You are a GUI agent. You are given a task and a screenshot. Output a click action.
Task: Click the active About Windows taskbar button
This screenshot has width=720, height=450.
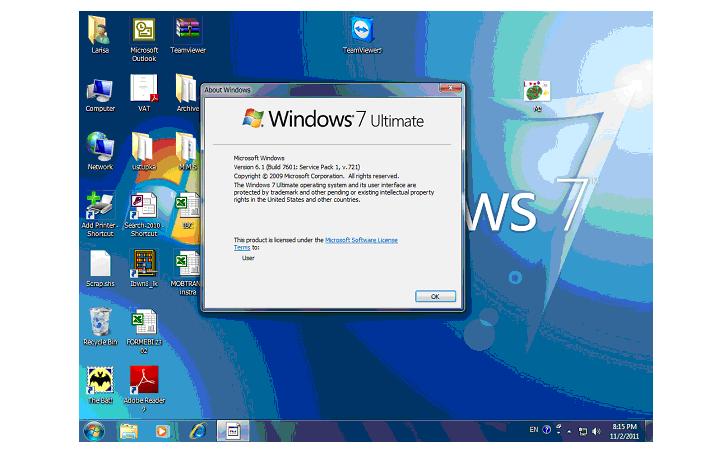233,431
